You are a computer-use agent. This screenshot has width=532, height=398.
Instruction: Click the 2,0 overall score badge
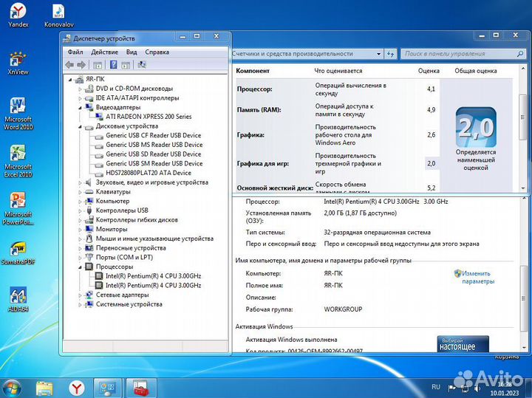(476, 128)
